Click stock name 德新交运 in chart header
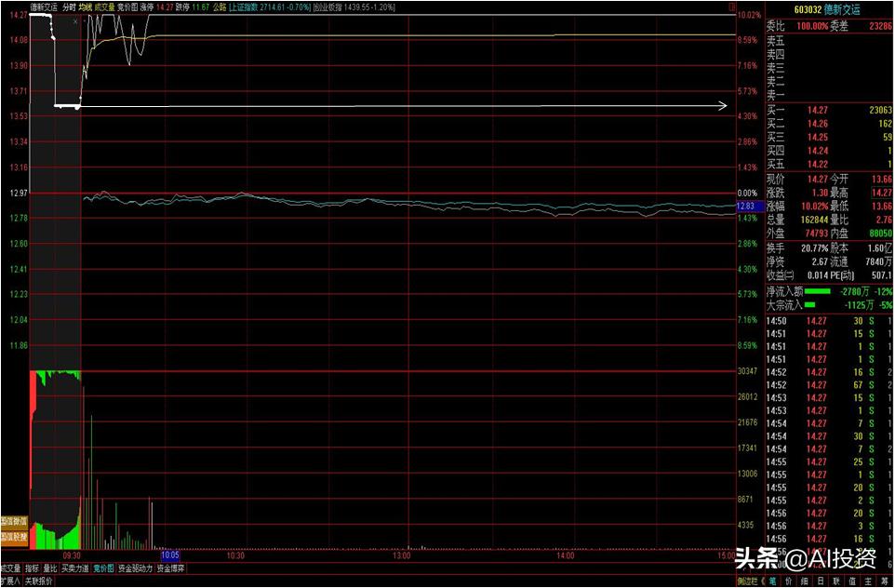The height and width of the screenshot is (588, 895). pyautogui.click(x=44, y=7)
